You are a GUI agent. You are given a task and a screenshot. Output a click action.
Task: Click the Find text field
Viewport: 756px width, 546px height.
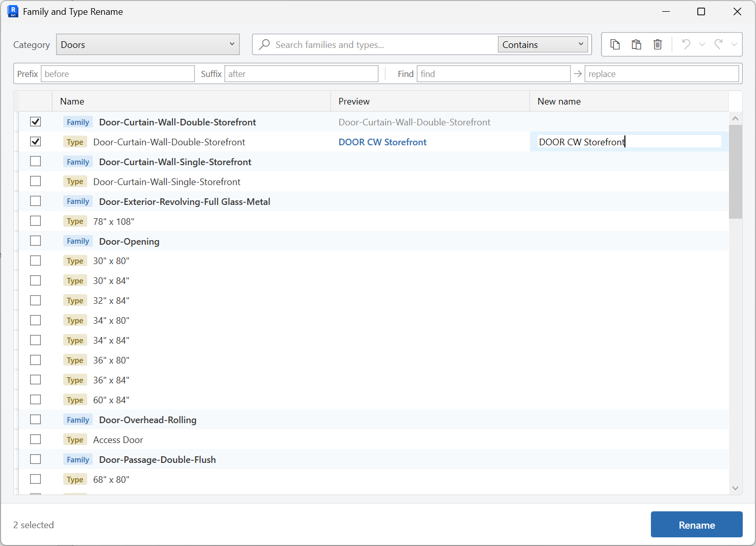tap(493, 74)
